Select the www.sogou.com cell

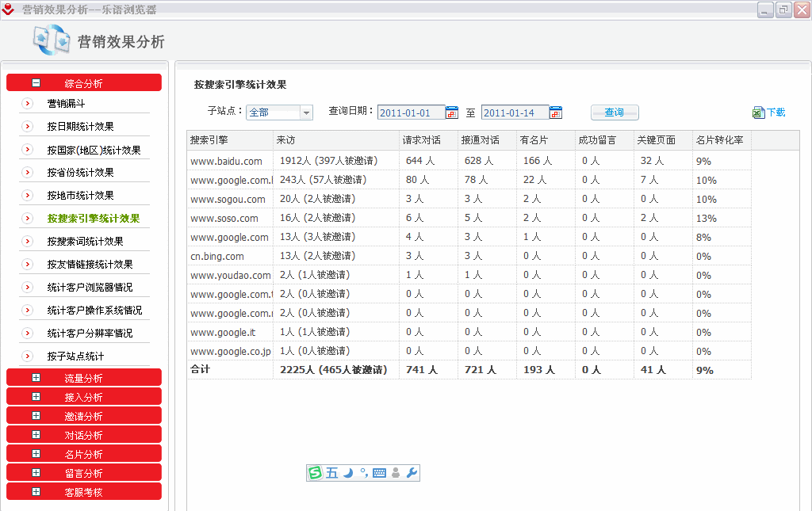click(x=230, y=199)
